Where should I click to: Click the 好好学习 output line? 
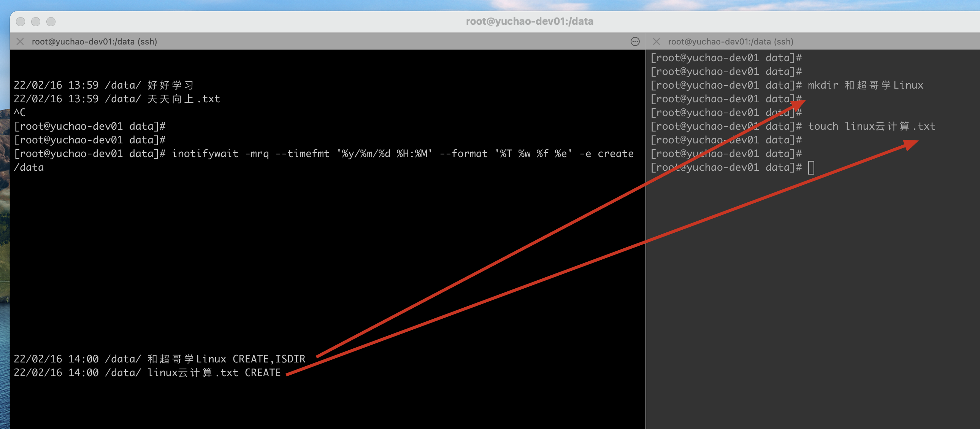[104, 85]
